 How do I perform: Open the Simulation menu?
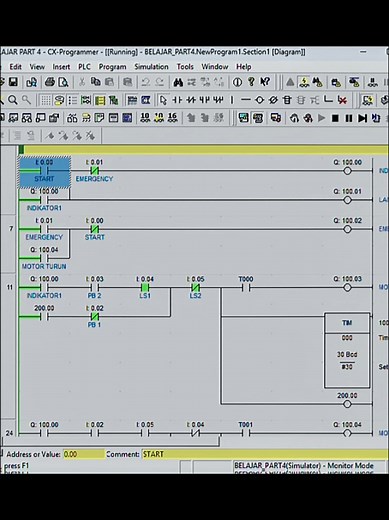pos(151,67)
